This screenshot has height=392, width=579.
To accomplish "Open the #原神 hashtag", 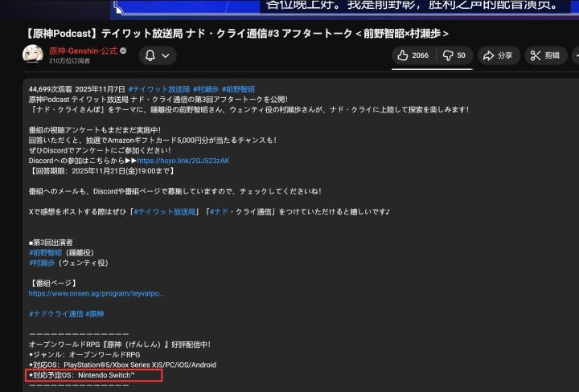I will 95,314.
